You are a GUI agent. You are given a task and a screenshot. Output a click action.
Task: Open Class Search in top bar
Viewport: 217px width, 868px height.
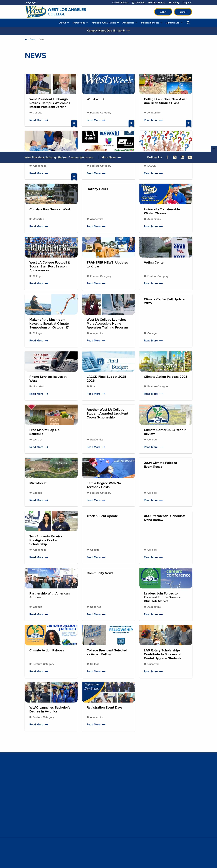tap(157, 2)
